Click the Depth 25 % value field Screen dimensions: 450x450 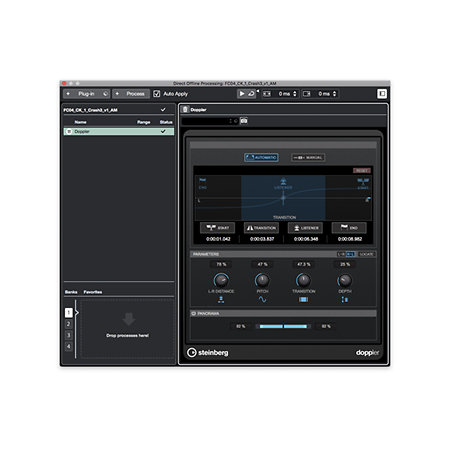(x=345, y=264)
